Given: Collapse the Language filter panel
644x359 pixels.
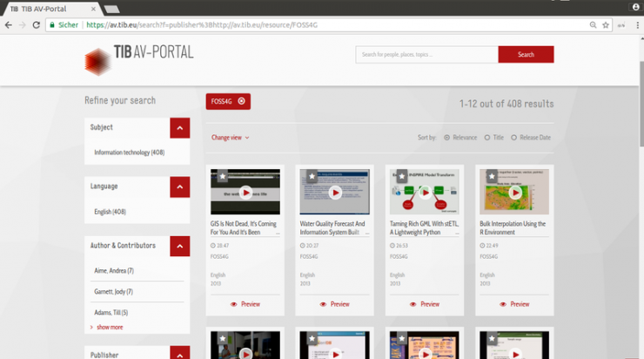Looking at the screenshot, I should pyautogui.click(x=180, y=187).
